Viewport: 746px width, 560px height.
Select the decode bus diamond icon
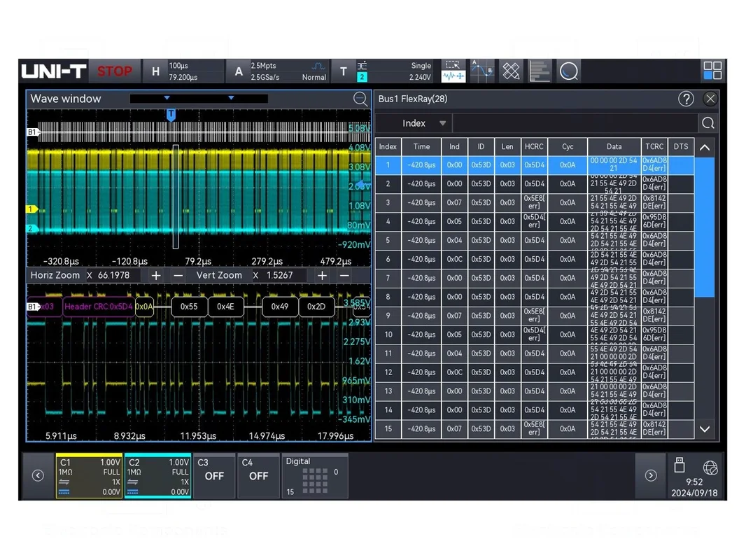tap(511, 71)
